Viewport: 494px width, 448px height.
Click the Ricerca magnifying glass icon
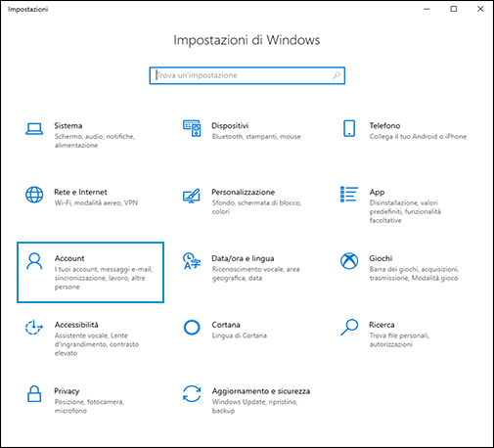[x=349, y=327]
